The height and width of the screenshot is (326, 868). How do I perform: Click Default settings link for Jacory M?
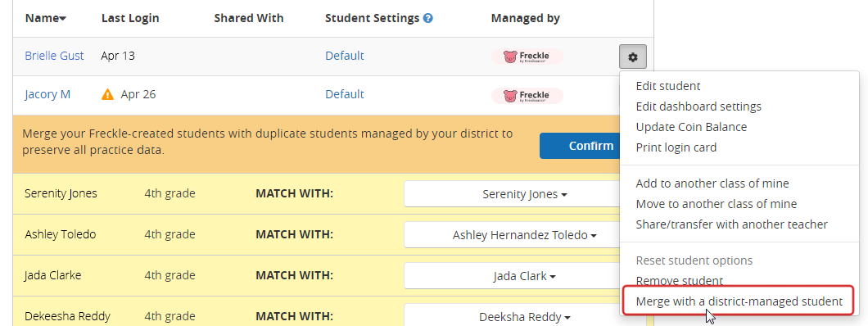tap(344, 94)
